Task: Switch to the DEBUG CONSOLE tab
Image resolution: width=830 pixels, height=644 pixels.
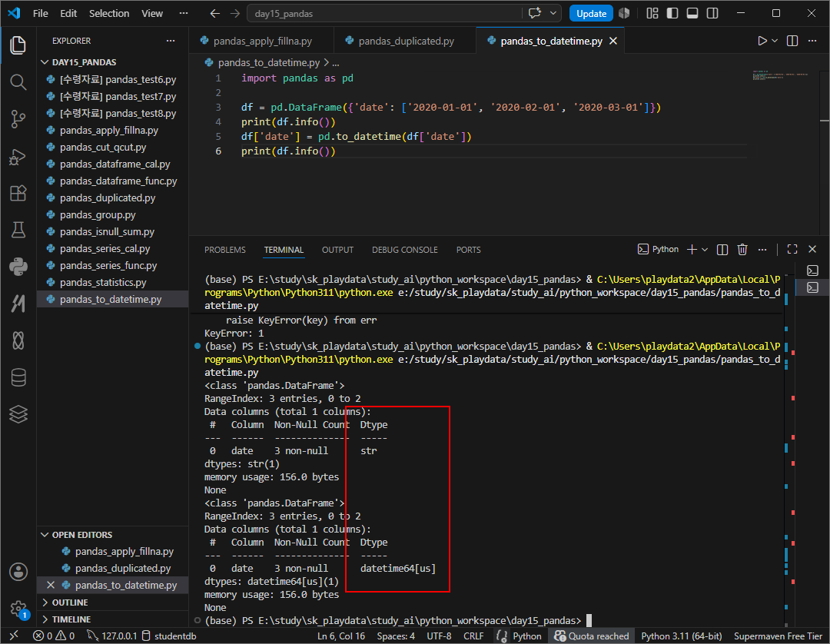Action: coord(405,249)
